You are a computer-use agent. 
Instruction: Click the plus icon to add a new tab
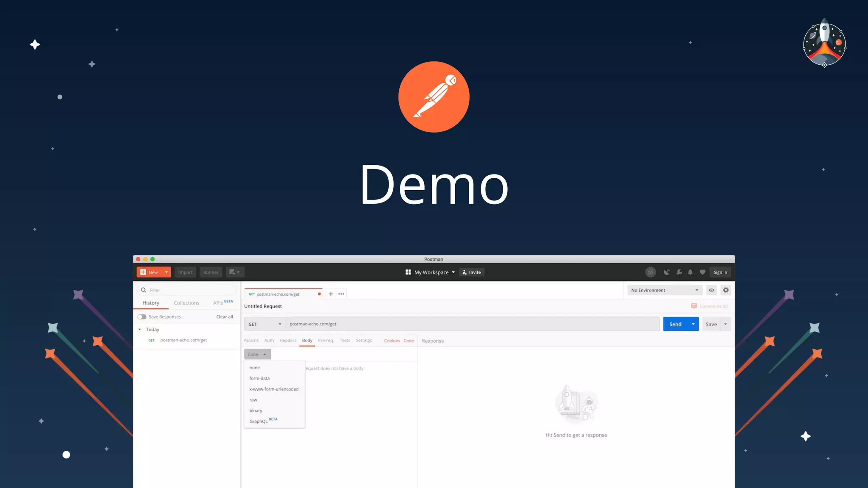tap(331, 294)
